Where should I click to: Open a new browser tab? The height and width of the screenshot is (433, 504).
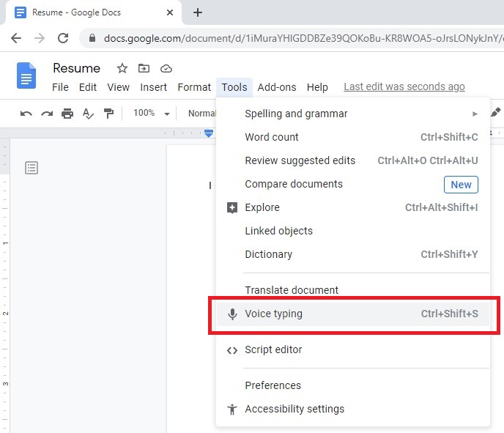(198, 12)
